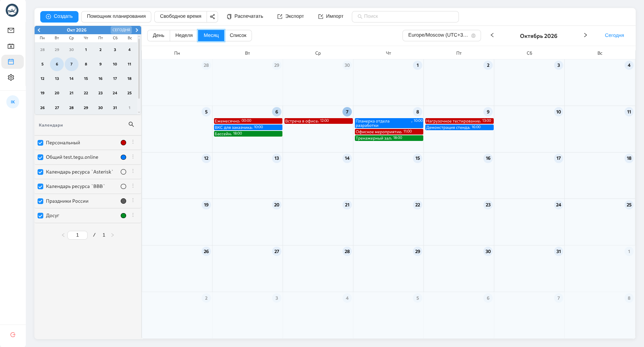Go to previous month in mini calendar
This screenshot has width=644, height=347.
point(39,30)
